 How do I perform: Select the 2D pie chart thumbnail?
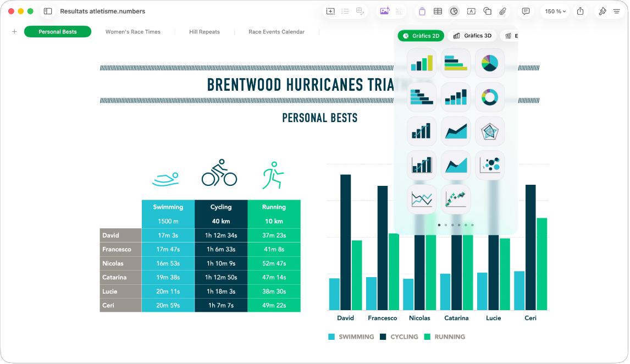490,63
